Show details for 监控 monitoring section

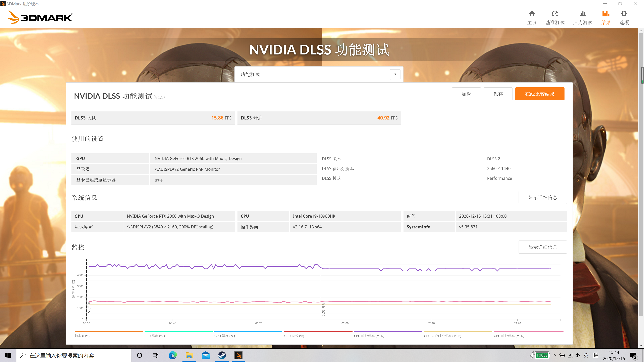(543, 247)
